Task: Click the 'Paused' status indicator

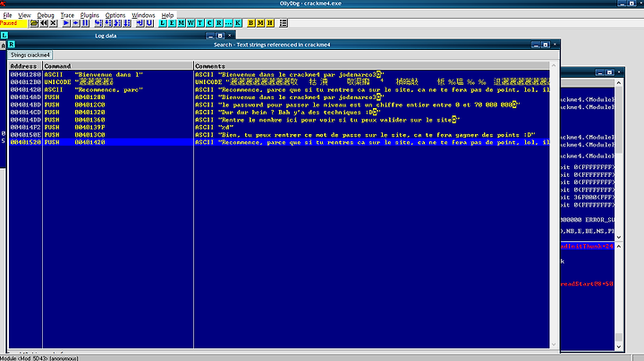Action: click(13, 23)
